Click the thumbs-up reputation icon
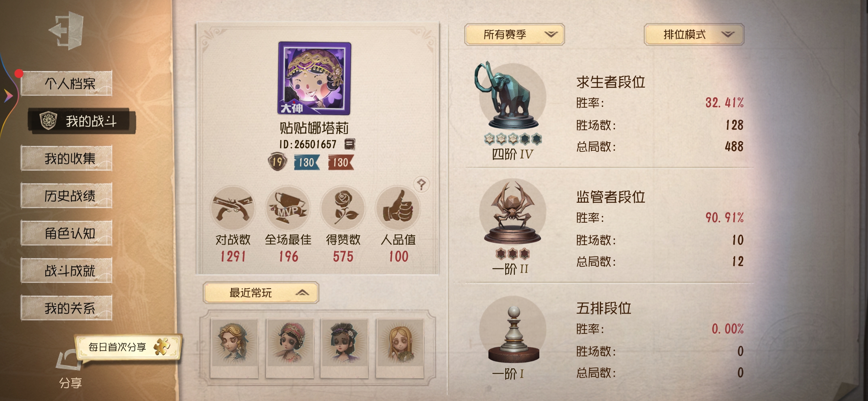Image resolution: width=868 pixels, height=401 pixels. pos(398,209)
